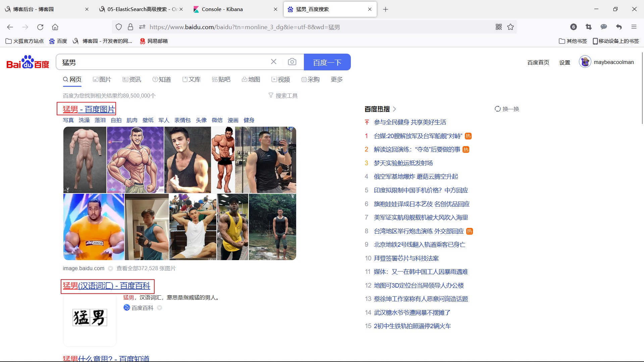
Task: Select the 图片 search tab
Action: [102, 79]
